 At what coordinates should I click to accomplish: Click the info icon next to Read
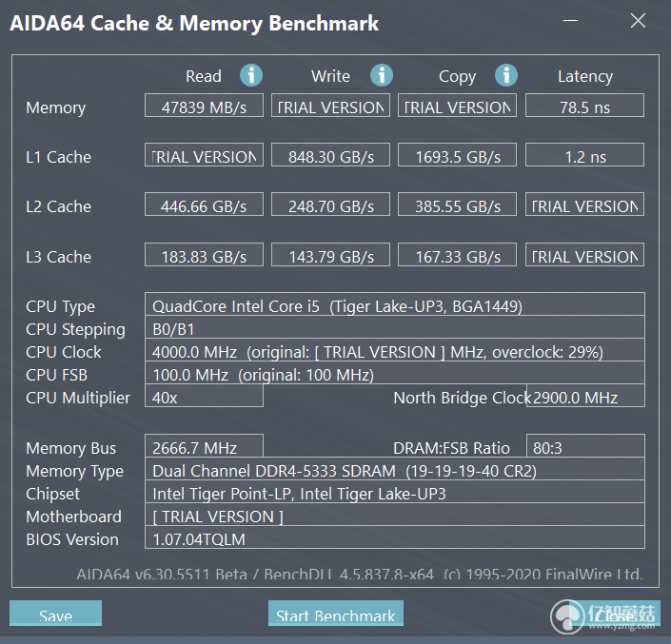pos(250,75)
